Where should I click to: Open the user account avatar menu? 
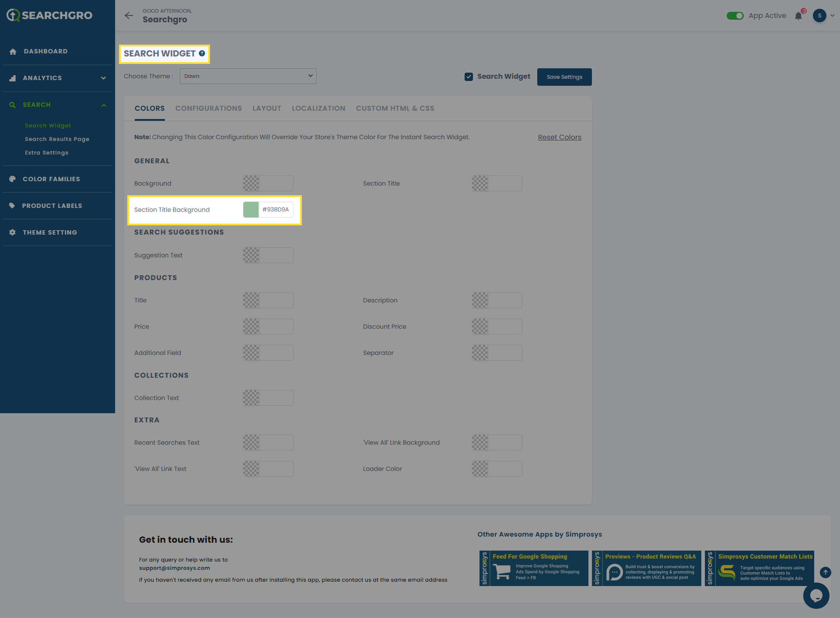pos(819,16)
